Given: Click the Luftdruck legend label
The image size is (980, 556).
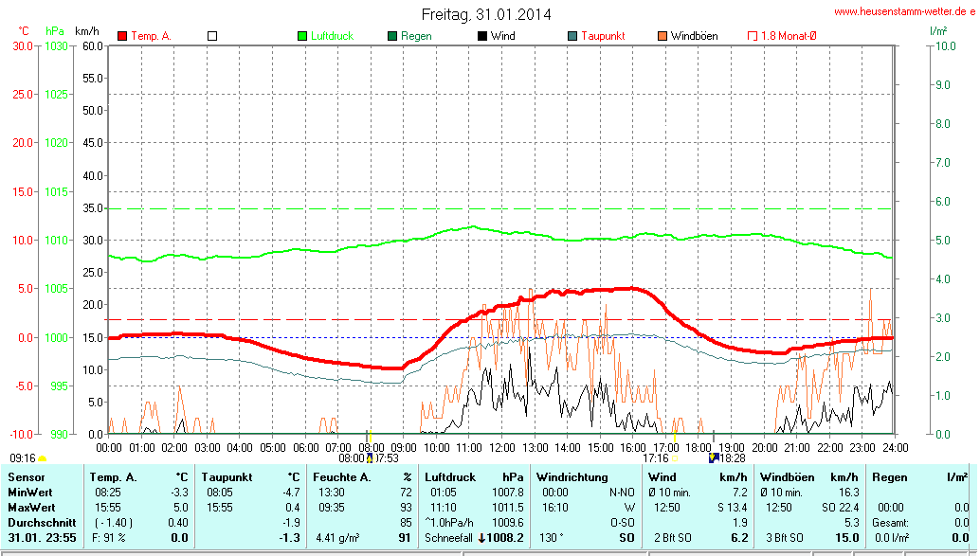Looking at the screenshot, I should [x=333, y=36].
